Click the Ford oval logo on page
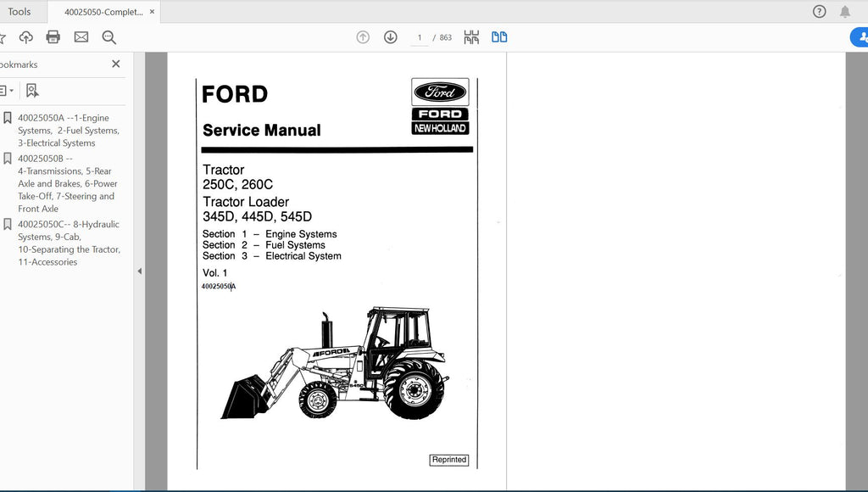Screen dimensions: 868x492 coord(440,92)
